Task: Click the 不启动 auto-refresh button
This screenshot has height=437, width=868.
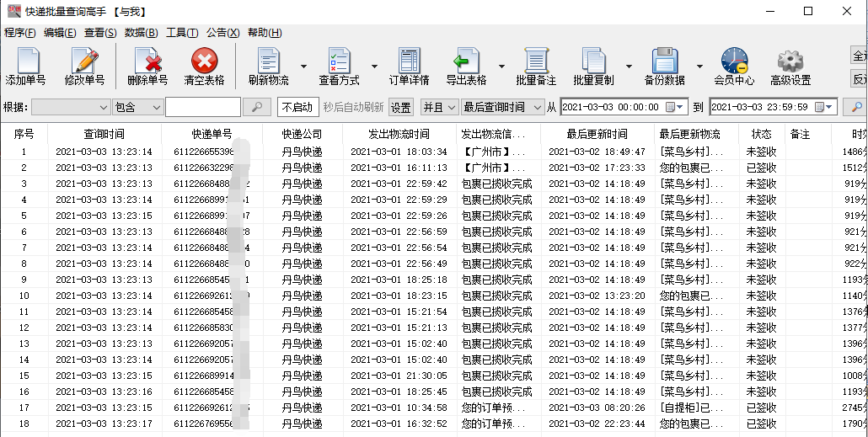Action: [x=297, y=107]
